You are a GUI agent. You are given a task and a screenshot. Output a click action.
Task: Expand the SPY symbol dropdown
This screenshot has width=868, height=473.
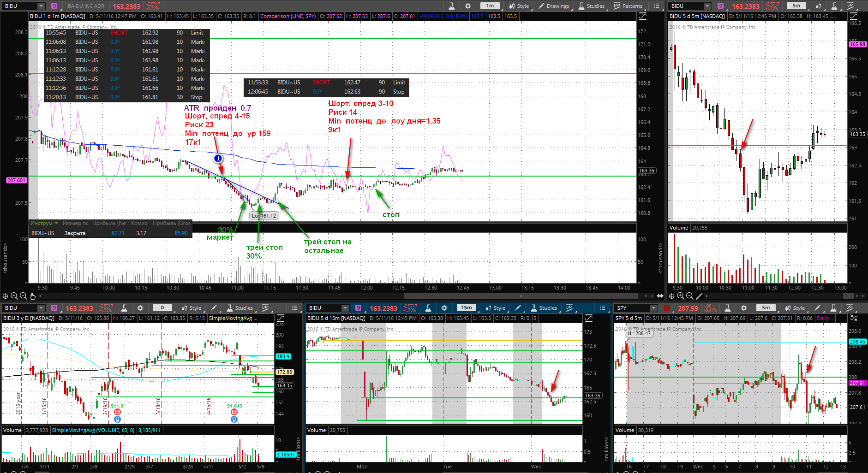click(653, 308)
